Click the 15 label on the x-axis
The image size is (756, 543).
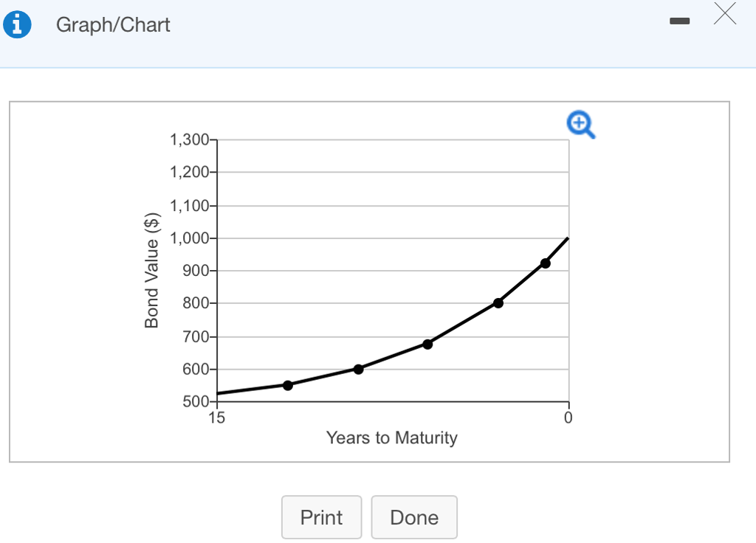216,418
